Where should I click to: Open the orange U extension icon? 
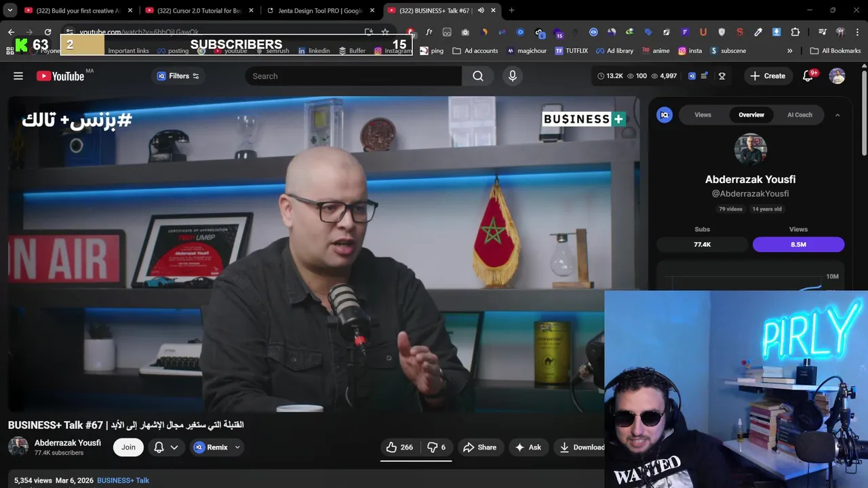[703, 32]
